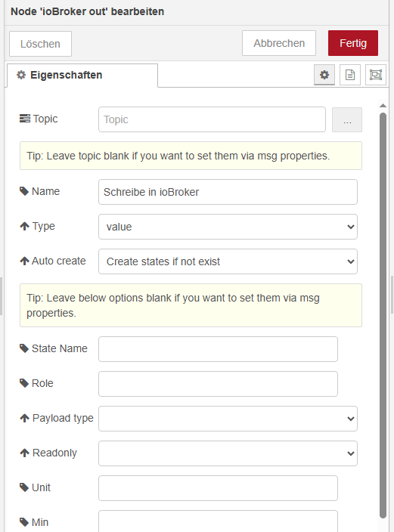The height and width of the screenshot is (532, 394).
Task: Click the scrollbar up arrow
Action: [383, 106]
